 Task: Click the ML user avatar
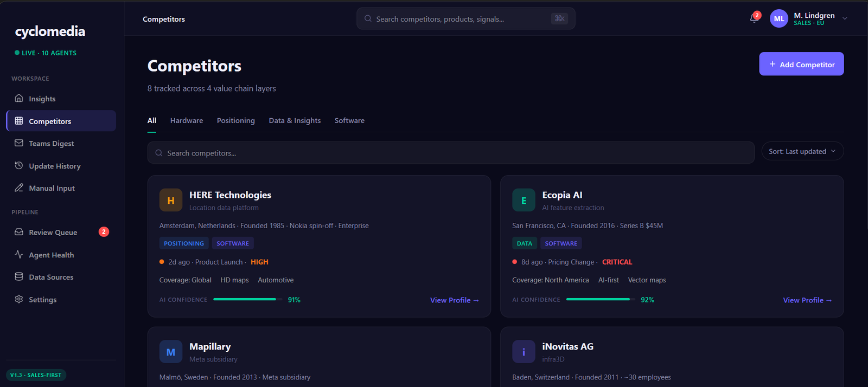point(779,18)
